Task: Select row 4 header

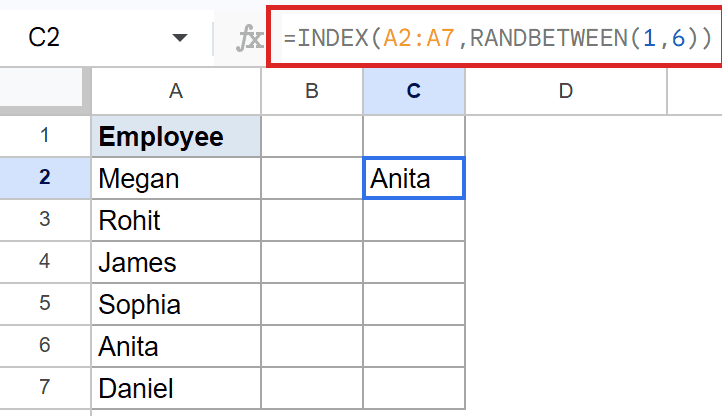Action: click(45, 262)
